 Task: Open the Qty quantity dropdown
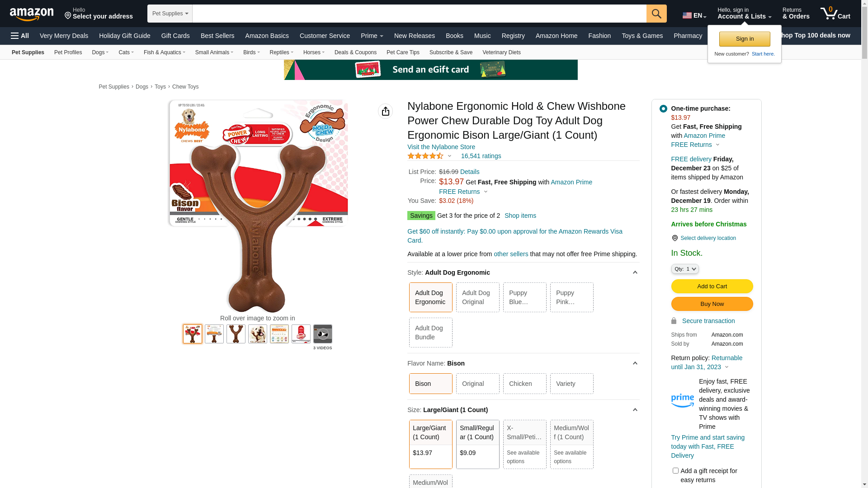coord(685,269)
